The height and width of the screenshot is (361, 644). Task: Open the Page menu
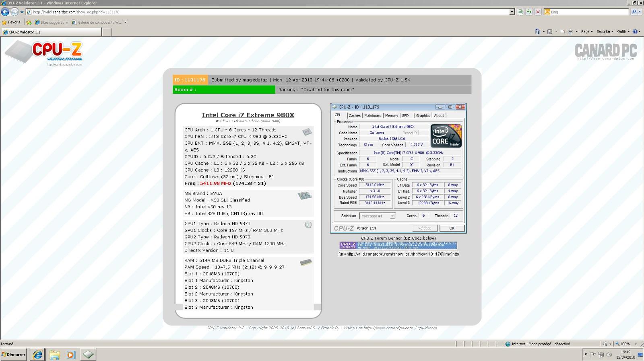tap(587, 31)
